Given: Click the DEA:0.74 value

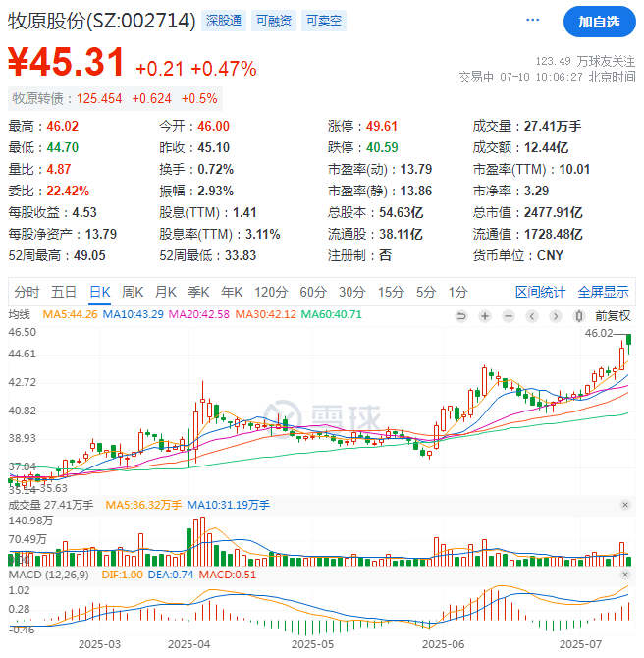Looking at the screenshot, I should [x=171, y=575].
